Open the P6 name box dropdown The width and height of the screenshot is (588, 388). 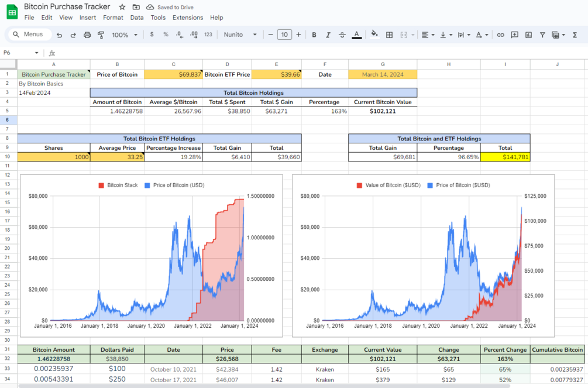click(x=37, y=53)
